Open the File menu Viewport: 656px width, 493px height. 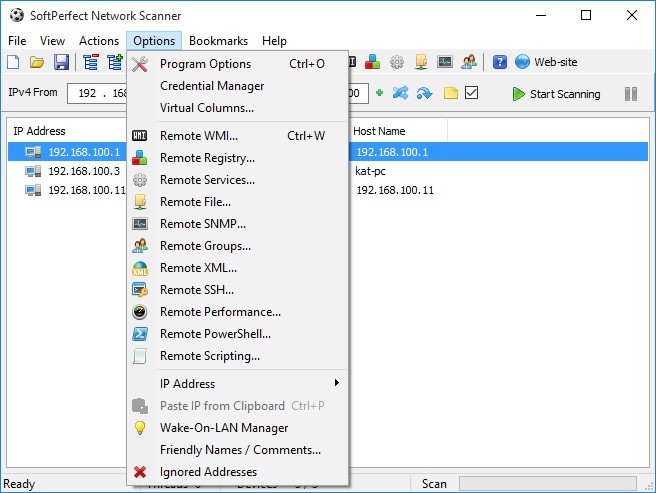tap(17, 41)
